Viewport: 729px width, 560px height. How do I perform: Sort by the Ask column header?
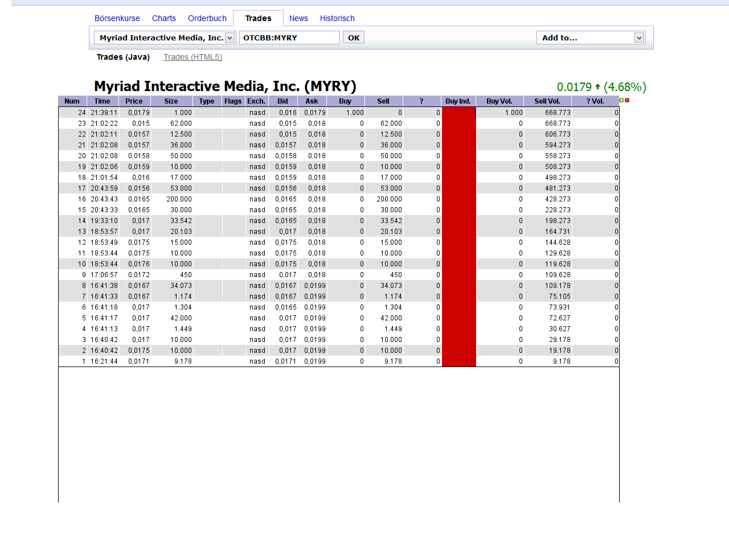point(312,101)
